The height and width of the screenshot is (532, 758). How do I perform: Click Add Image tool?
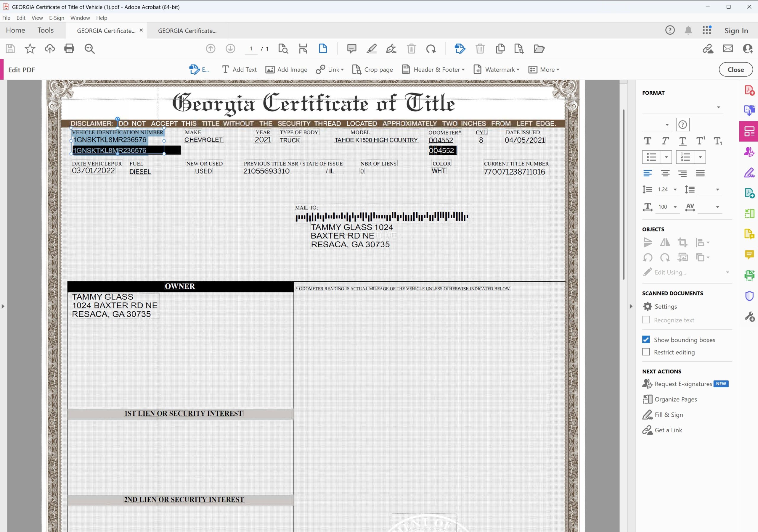pyautogui.click(x=287, y=70)
